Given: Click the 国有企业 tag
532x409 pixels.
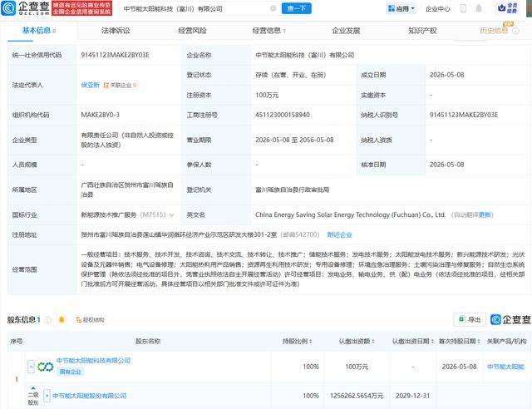Looking at the screenshot, I should tap(70, 372).
